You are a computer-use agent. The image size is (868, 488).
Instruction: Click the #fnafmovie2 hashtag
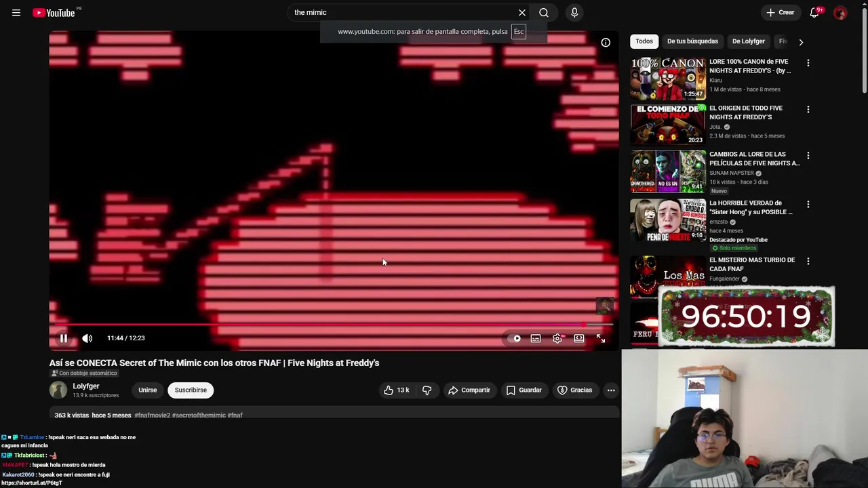click(152, 415)
